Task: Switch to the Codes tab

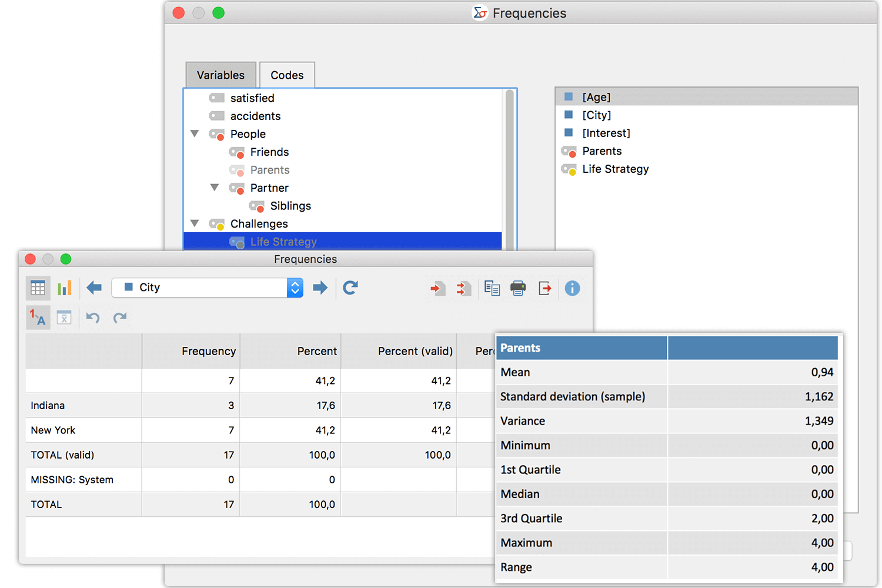Action: pos(287,75)
